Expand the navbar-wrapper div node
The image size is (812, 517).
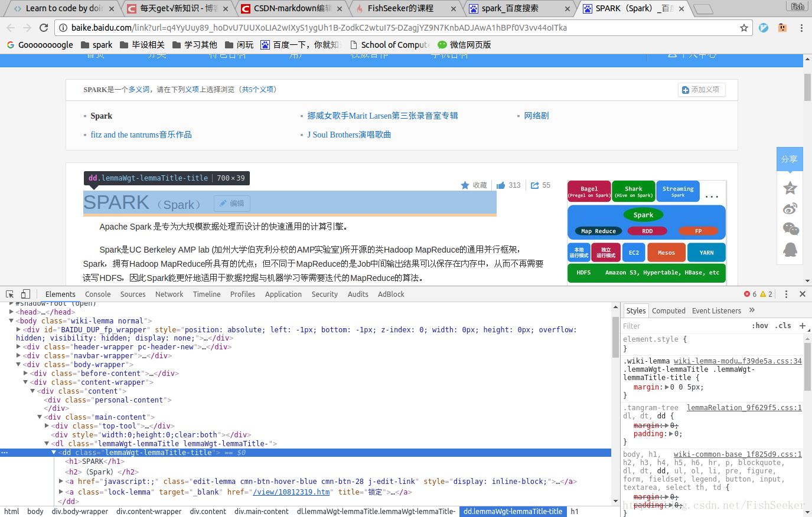[x=18, y=356]
